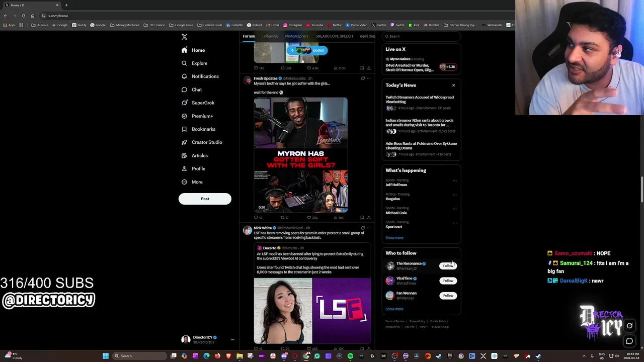Reload the page in browser toolbar

tap(23, 16)
